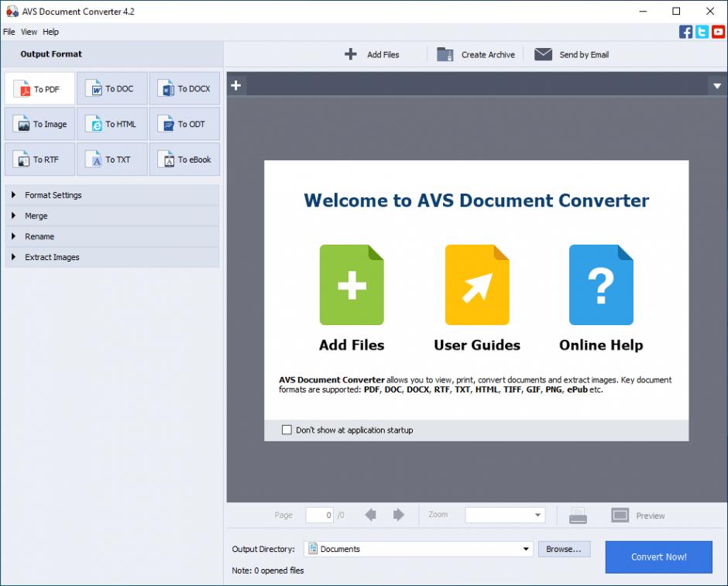
Task: Click the Page number input field
Action: tap(319, 515)
